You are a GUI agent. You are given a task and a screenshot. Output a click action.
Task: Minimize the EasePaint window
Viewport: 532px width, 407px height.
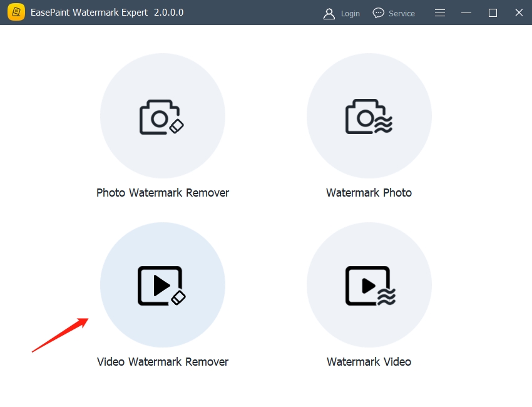(466, 13)
